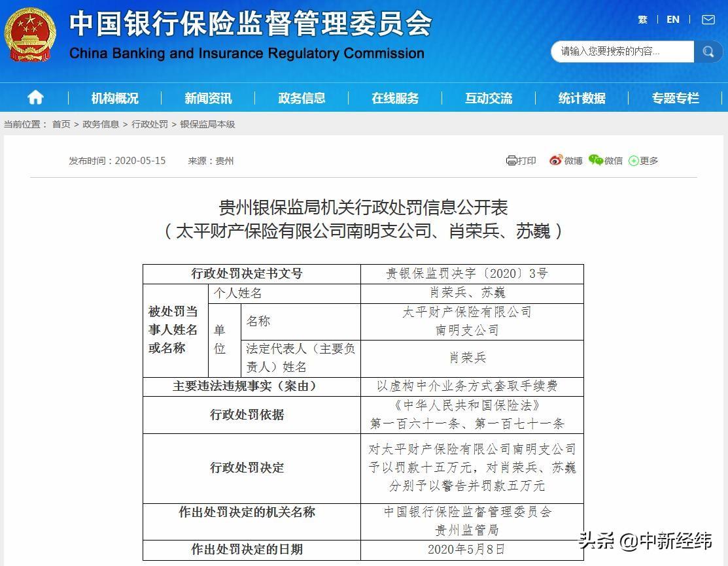
Task: Click the 微博 share label
Action: pyautogui.click(x=574, y=161)
